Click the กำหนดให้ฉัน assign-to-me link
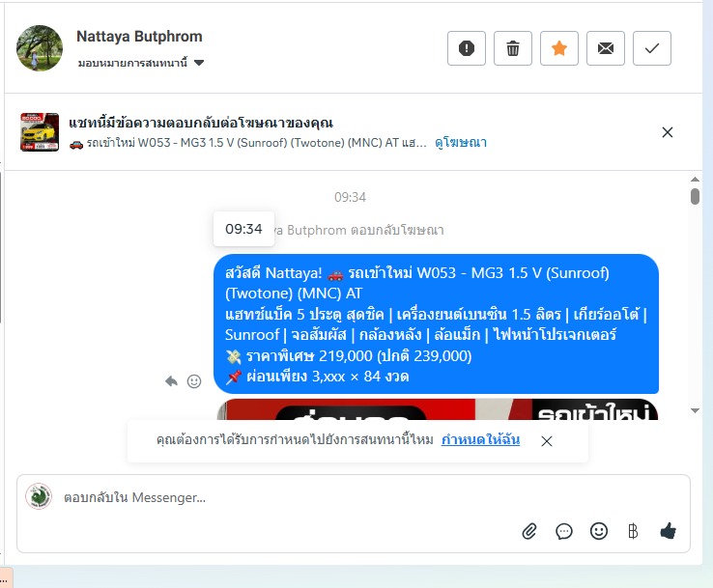 [480, 440]
